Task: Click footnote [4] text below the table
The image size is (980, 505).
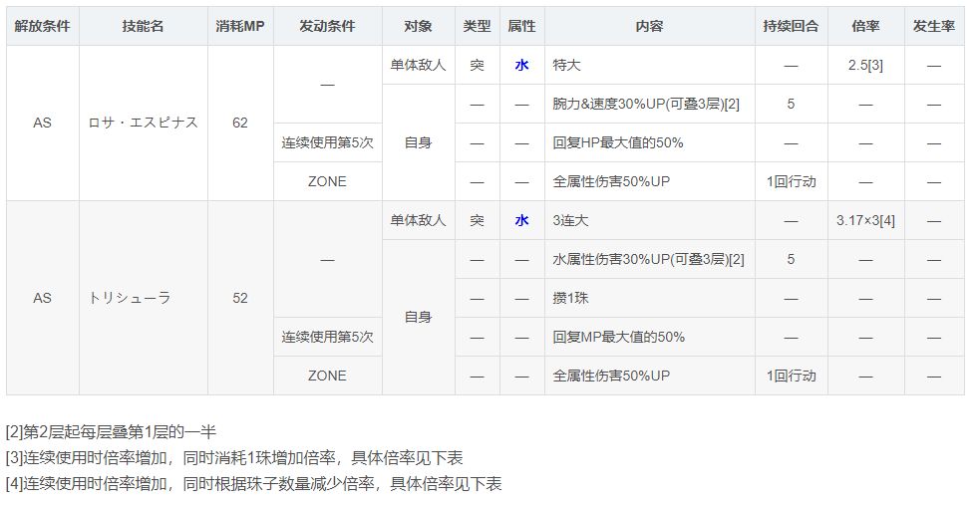Action: coord(253,484)
